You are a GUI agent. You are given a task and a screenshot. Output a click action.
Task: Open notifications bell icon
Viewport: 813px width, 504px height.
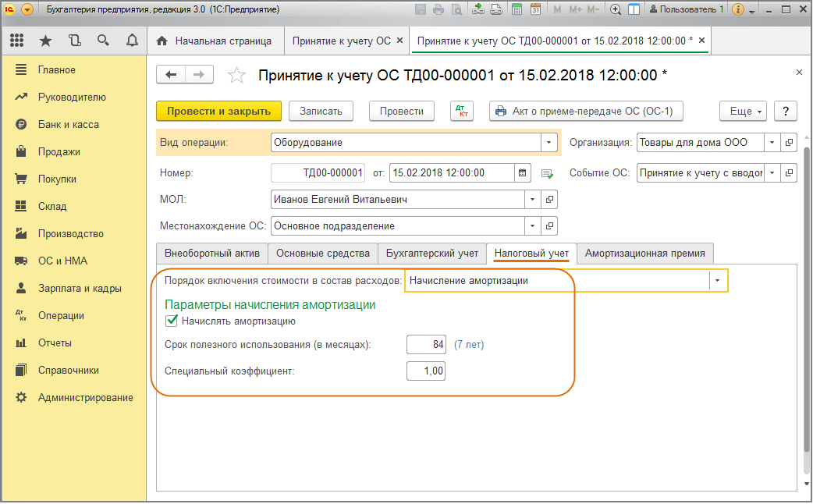[132, 41]
